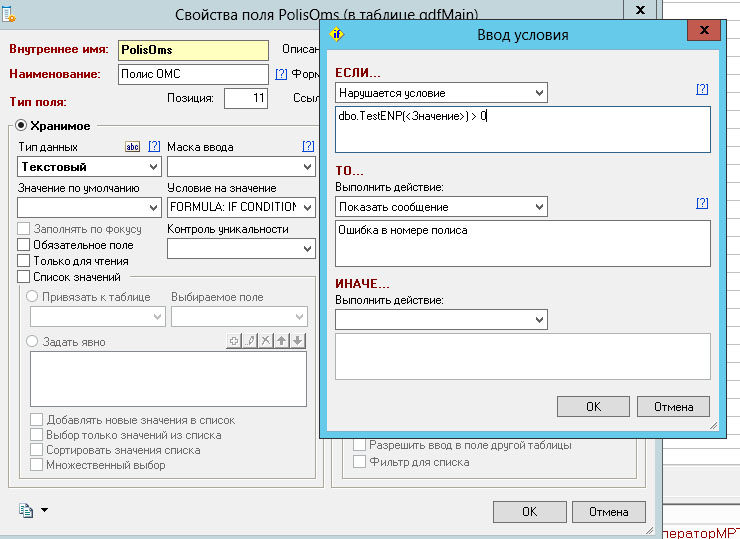Check the Список значений option
The image size is (740, 539).
pos(24,277)
